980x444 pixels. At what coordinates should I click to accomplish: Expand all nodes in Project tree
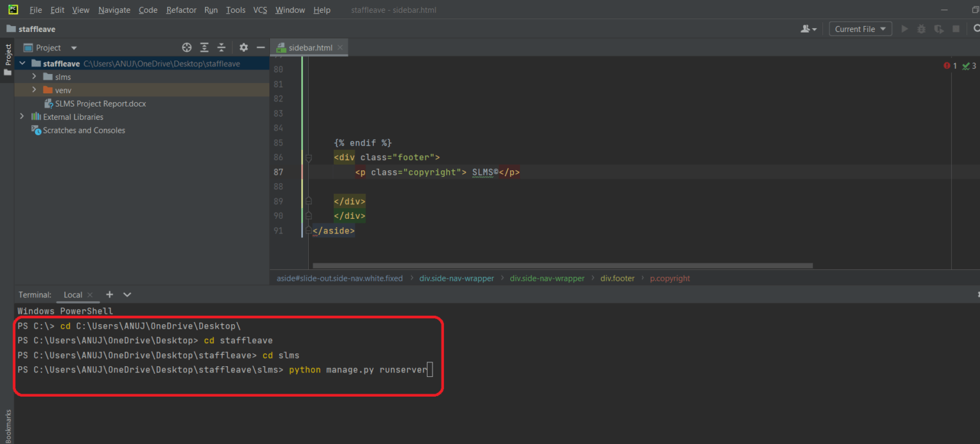click(x=204, y=47)
